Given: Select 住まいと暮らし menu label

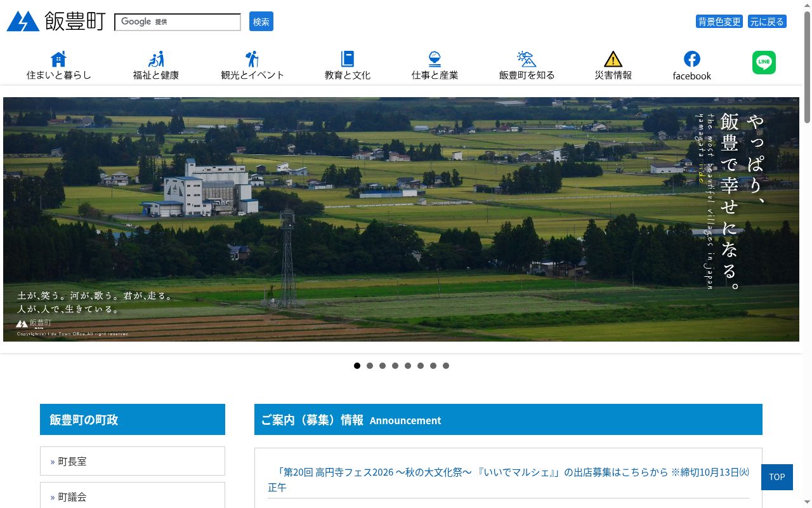Looking at the screenshot, I should point(58,75).
